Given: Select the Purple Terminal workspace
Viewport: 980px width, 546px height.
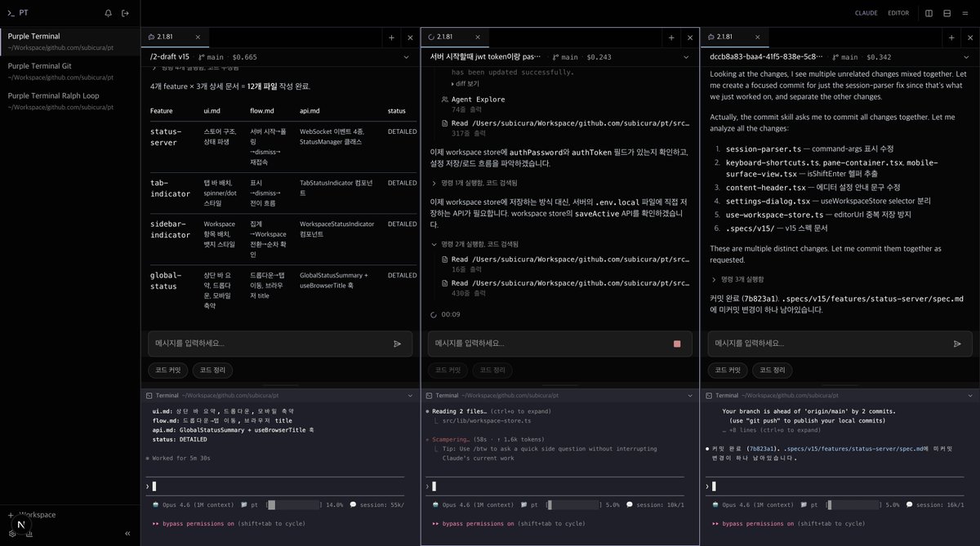Looking at the screenshot, I should pos(70,41).
